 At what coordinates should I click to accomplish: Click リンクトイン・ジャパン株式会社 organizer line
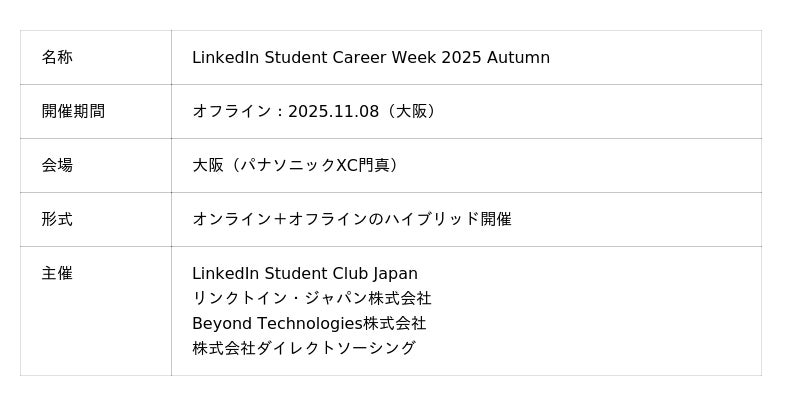(312, 299)
